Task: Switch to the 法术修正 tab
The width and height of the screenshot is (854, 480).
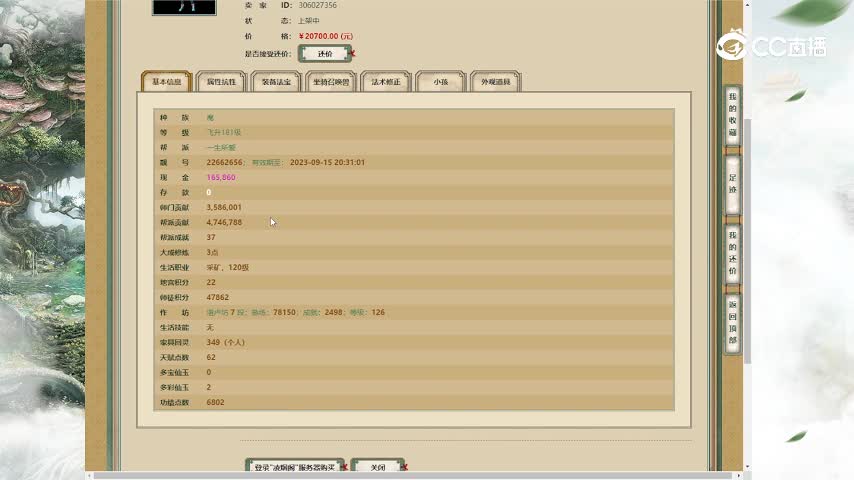Action: (x=386, y=82)
